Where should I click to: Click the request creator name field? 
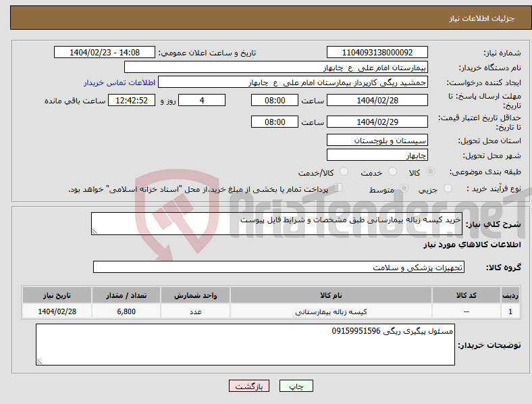pyautogui.click(x=293, y=82)
